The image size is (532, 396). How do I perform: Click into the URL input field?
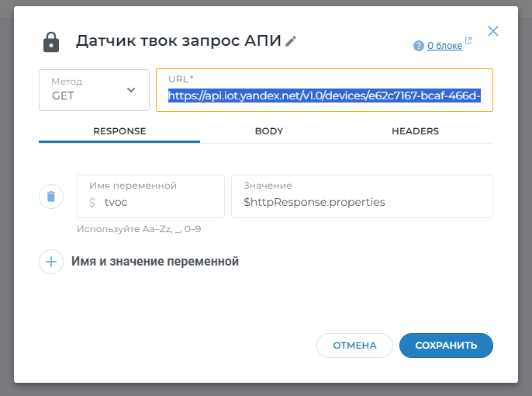click(x=324, y=90)
